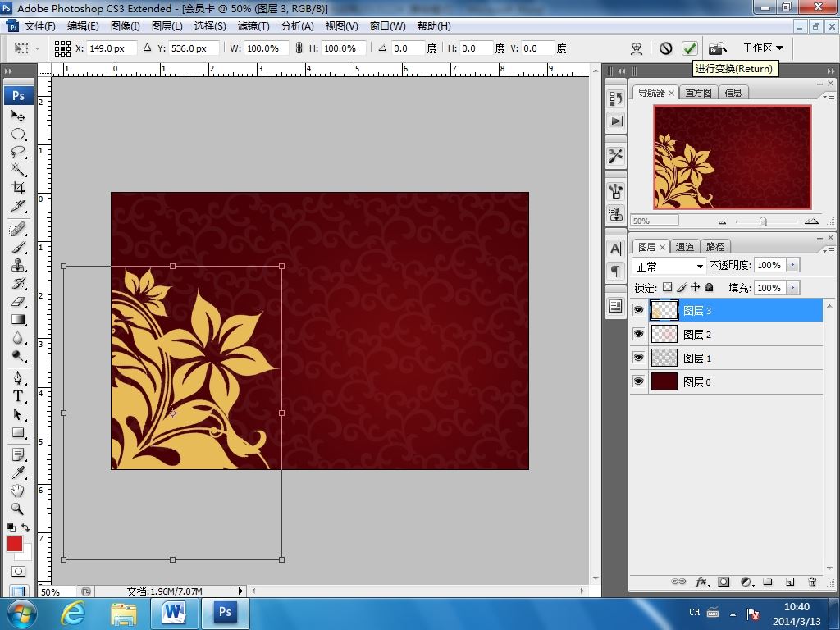Open the 工作区 workspace dropdown
840x630 pixels.
[x=763, y=48]
